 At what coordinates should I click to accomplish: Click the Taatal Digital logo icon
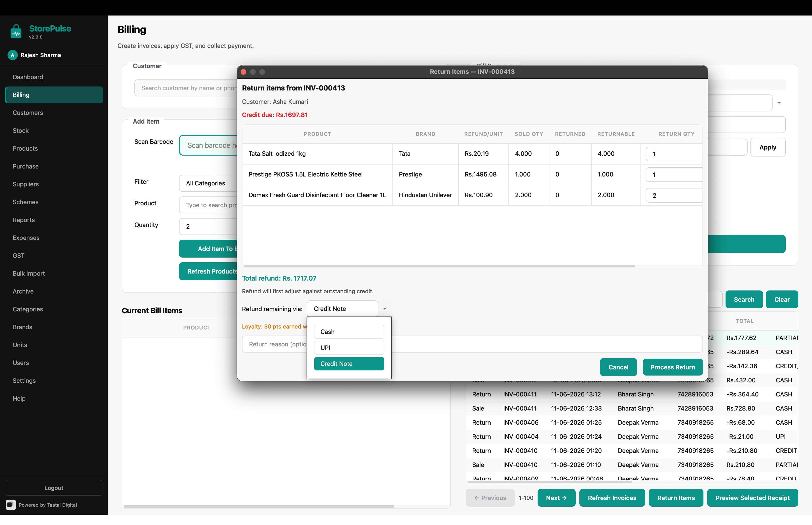pos(11,505)
